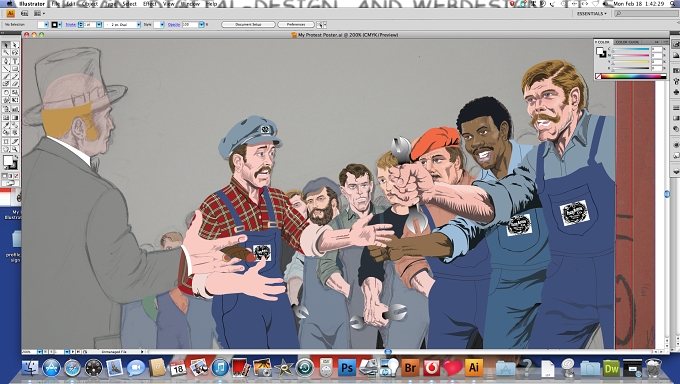The height and width of the screenshot is (384, 680).
Task: Click the search field in application bar
Action: [646, 14]
